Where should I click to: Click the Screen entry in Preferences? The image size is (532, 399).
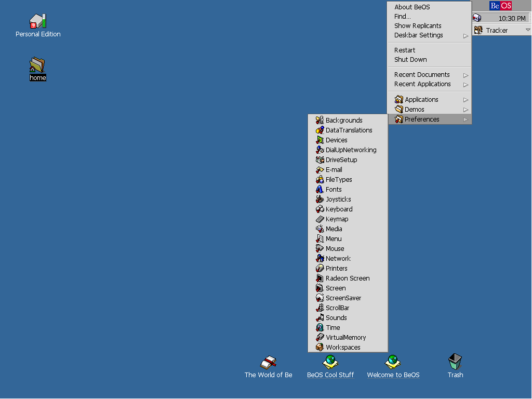pyautogui.click(x=348, y=288)
